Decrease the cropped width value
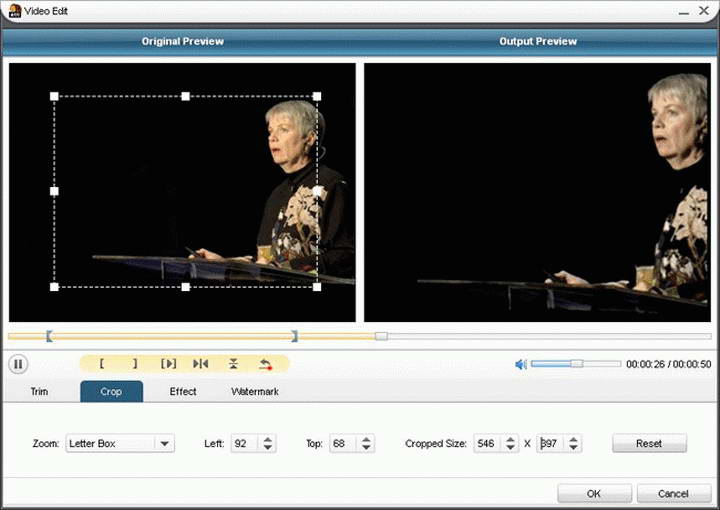The width and height of the screenshot is (720, 510). coord(510,448)
